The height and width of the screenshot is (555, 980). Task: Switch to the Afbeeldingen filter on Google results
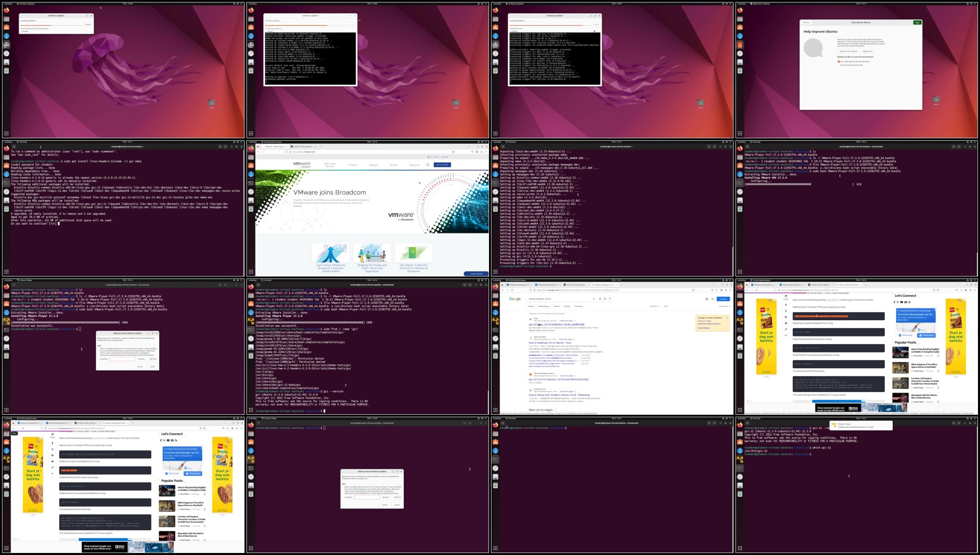tap(544, 306)
